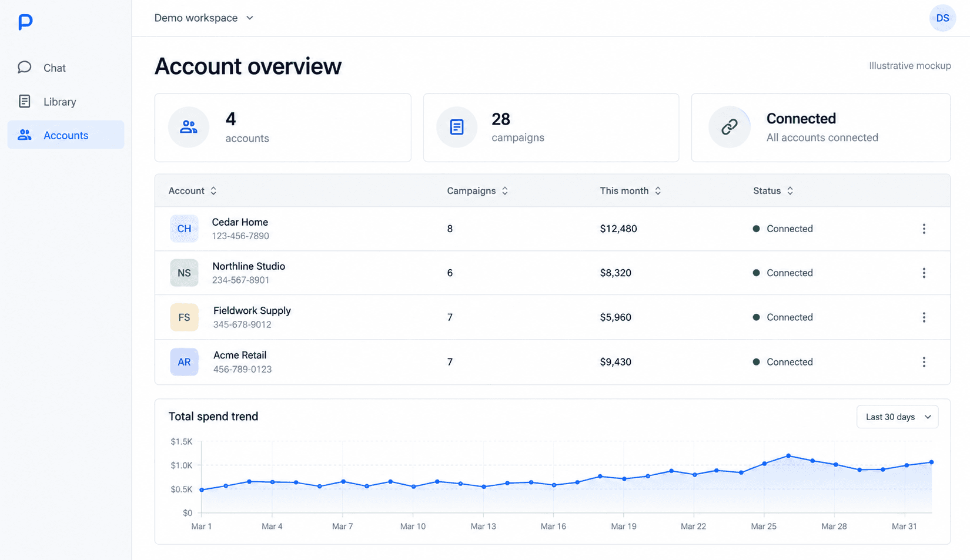970x560 pixels.
Task: Click the $12,480 amount cell
Action: point(618,229)
